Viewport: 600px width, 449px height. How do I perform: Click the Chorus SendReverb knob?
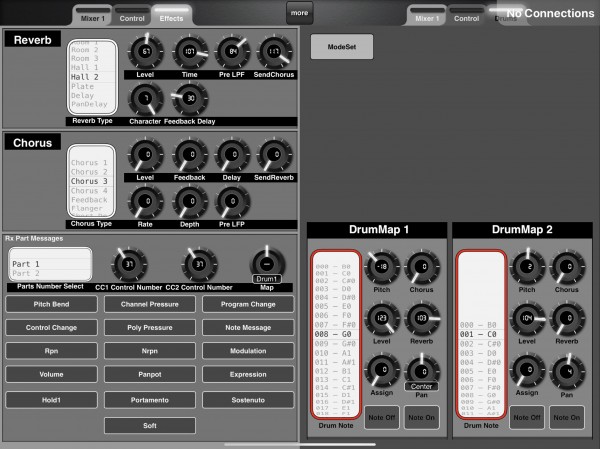[274, 154]
